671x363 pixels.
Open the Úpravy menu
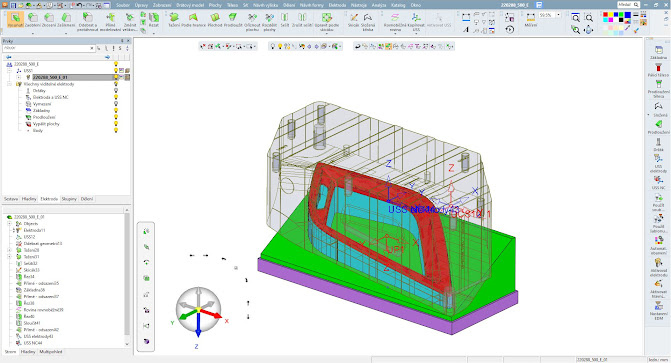point(141,5)
